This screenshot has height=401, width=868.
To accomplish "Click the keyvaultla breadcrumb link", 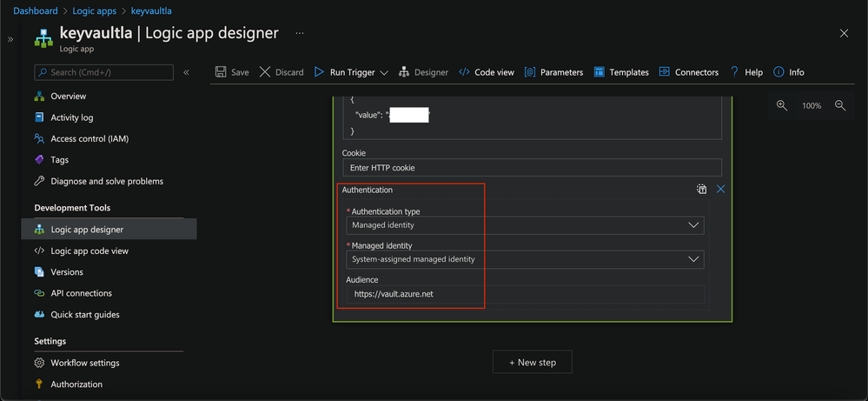I will [151, 11].
